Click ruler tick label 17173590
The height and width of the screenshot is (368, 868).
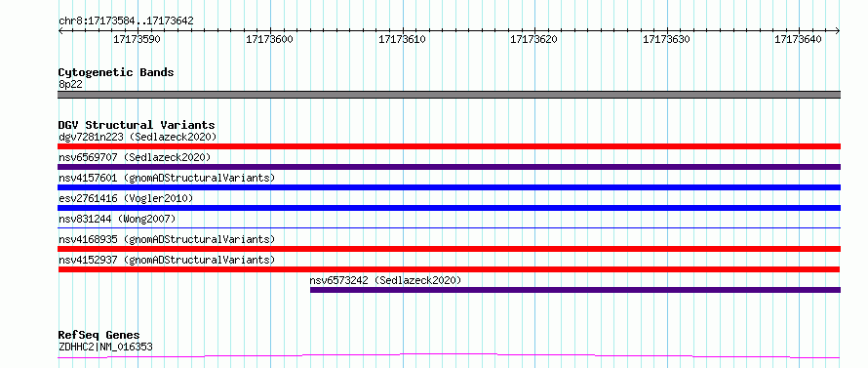(137, 39)
